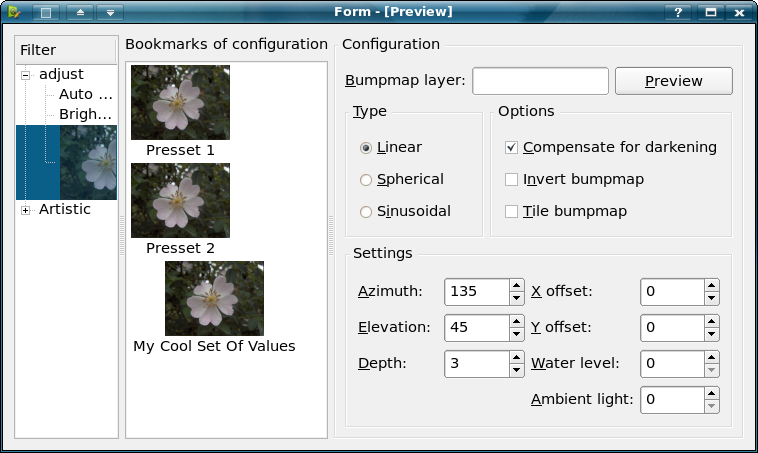The height and width of the screenshot is (453, 758).
Task: Enable the Invert bumpmap option
Action: click(x=512, y=180)
